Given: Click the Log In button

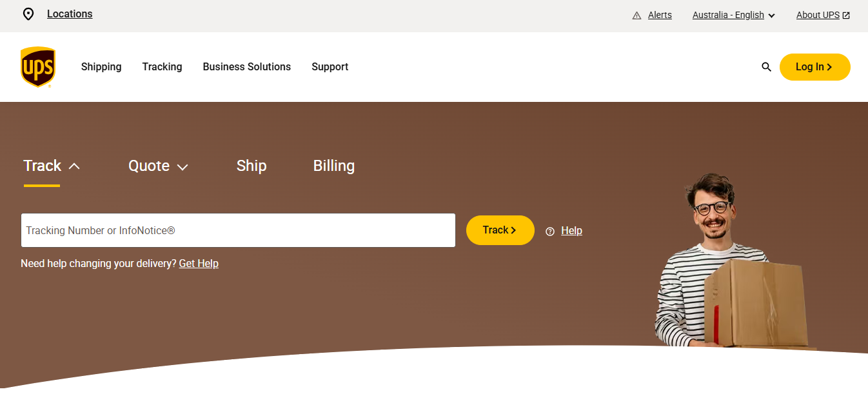Looking at the screenshot, I should click(814, 66).
